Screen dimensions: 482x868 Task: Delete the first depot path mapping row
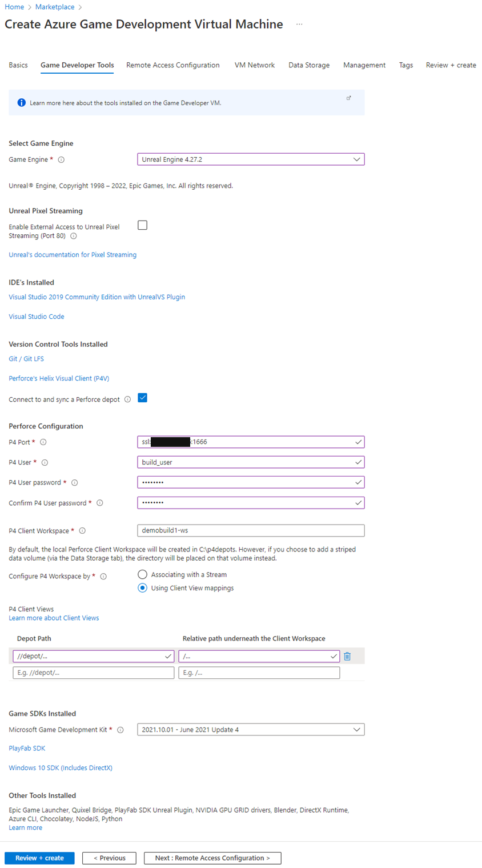[348, 656]
